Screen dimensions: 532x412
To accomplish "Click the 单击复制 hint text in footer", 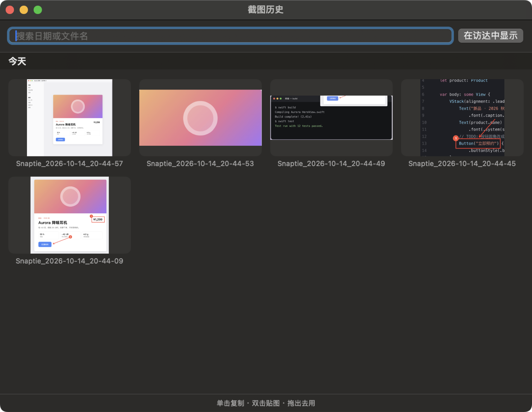I will point(230,403).
